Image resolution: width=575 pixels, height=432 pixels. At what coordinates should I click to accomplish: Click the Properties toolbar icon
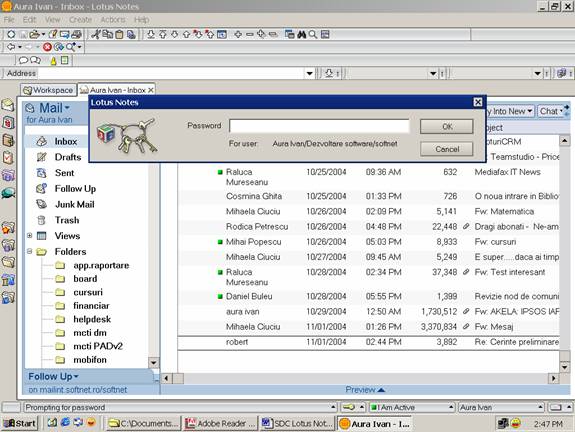(11, 34)
